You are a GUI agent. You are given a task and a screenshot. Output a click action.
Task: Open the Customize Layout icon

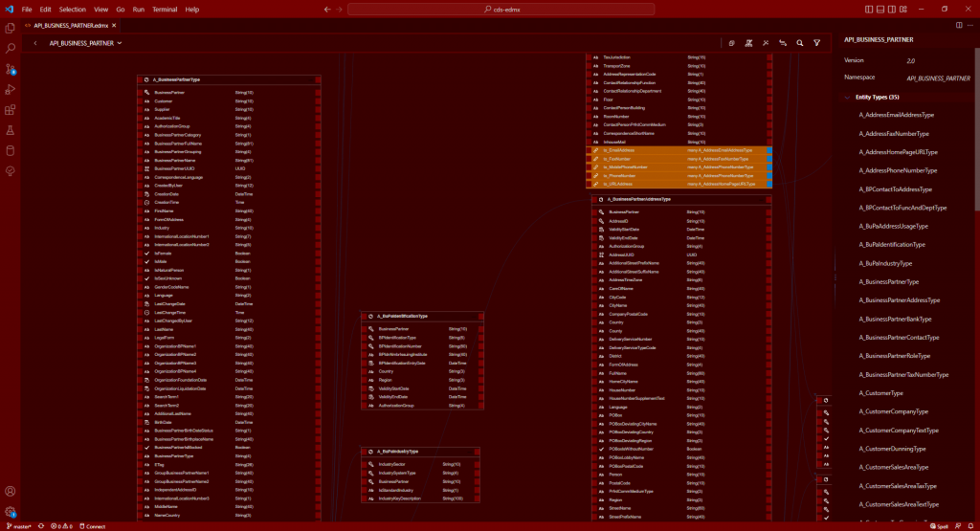coord(903,10)
